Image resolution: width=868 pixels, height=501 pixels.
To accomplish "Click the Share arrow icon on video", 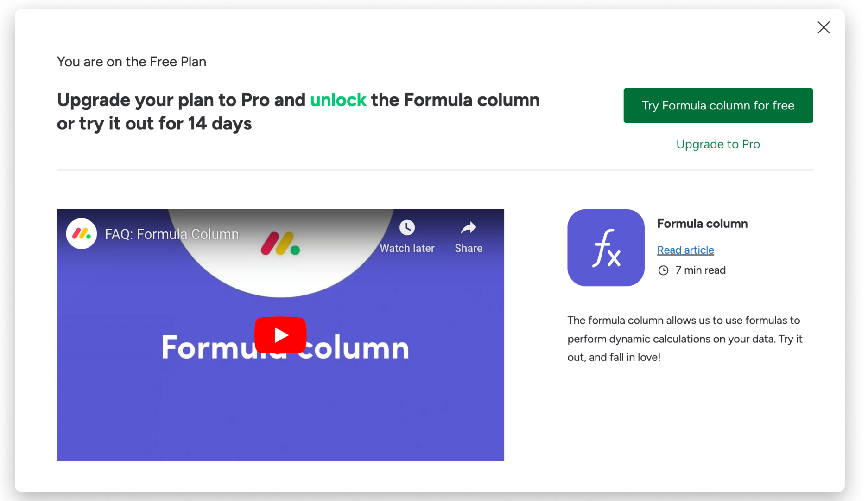I will coord(469,227).
